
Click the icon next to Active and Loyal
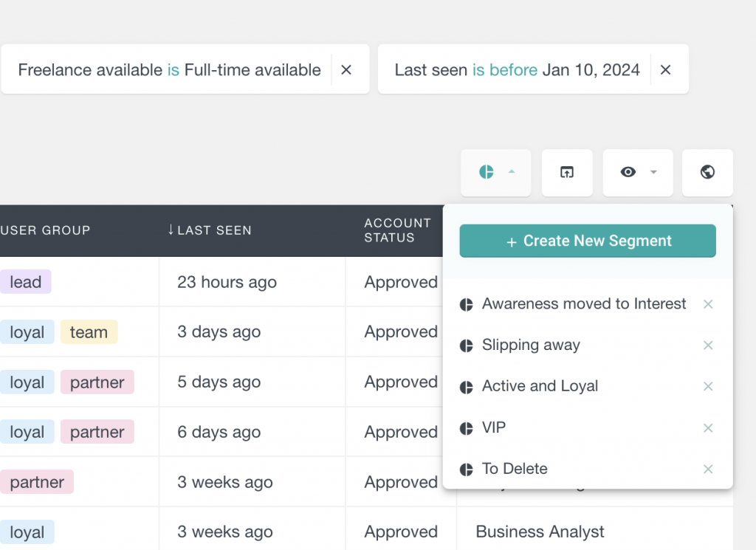pyautogui.click(x=467, y=386)
